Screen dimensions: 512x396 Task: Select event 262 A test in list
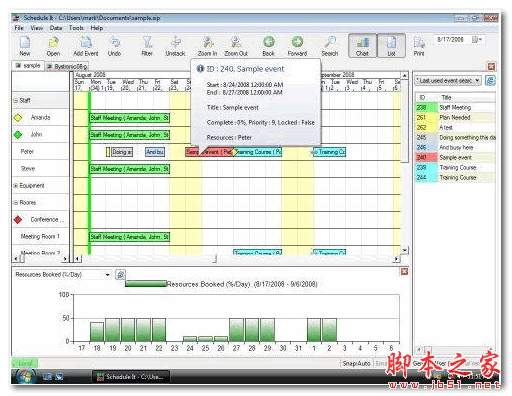pos(455,127)
